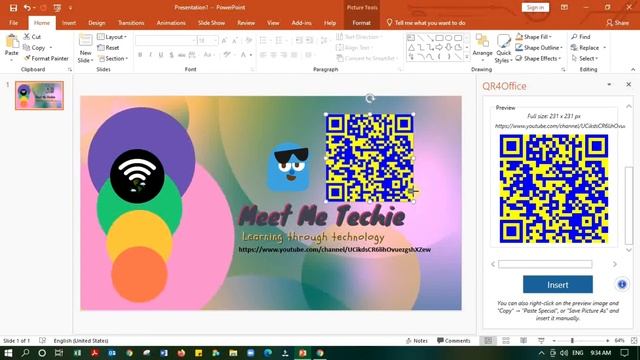Switch to the Design tab
The height and width of the screenshot is (360, 640).
coord(97,23)
